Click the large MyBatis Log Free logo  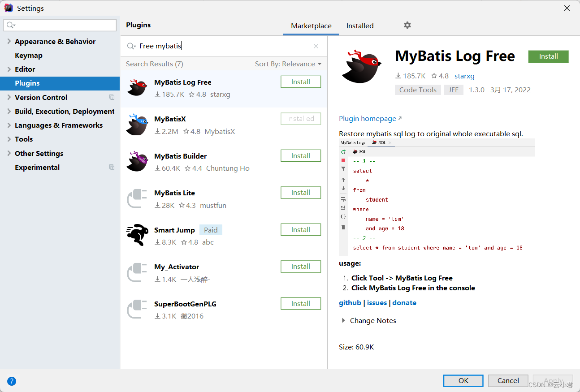pyautogui.click(x=361, y=66)
